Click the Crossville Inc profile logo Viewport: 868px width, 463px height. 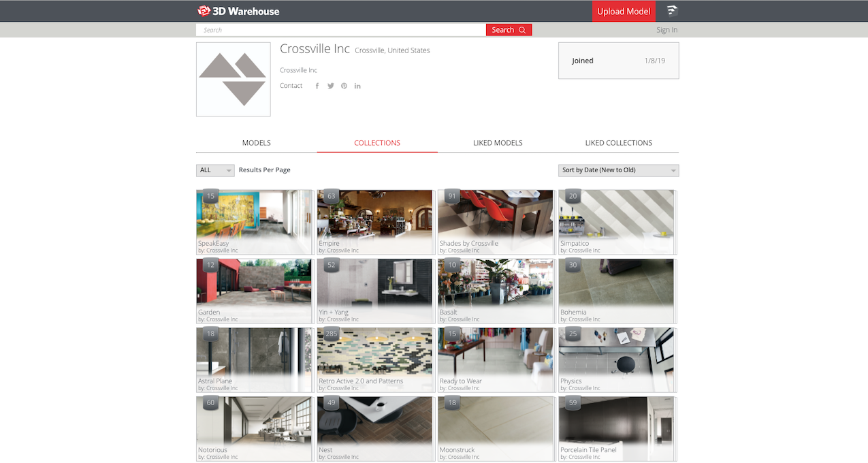[x=233, y=80]
